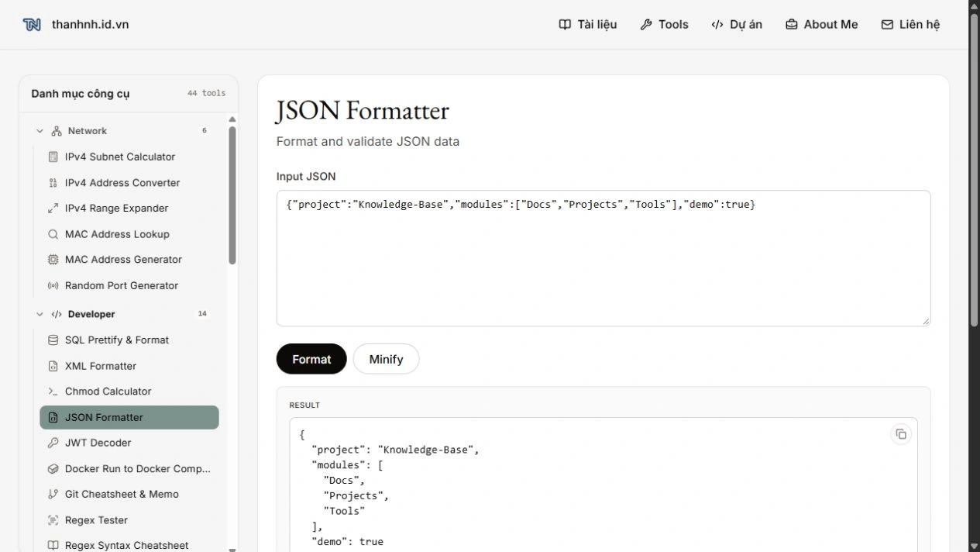This screenshot has height=552, width=980.
Task: Select the Regex Syntax Cheatsheet row
Action: point(129,546)
